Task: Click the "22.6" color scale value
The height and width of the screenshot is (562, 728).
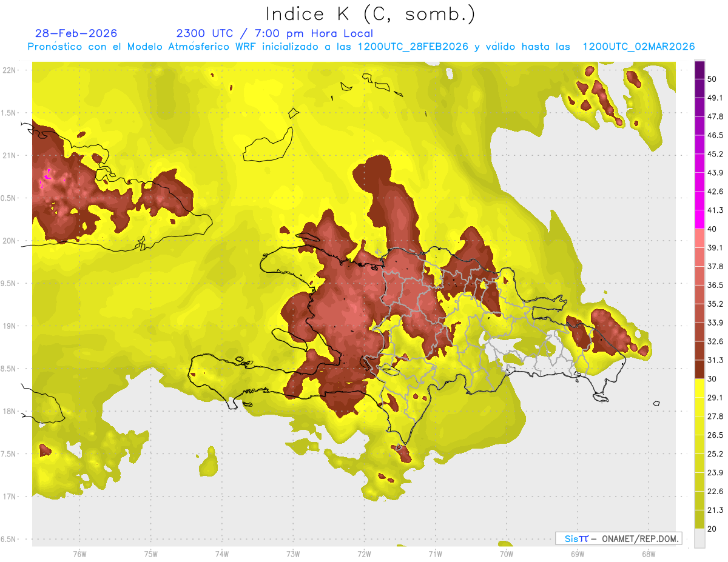Action: [715, 492]
